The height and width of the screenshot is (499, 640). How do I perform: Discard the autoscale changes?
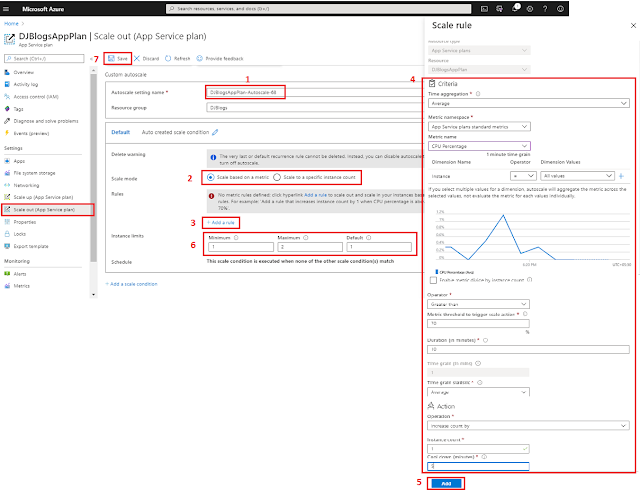point(146,58)
